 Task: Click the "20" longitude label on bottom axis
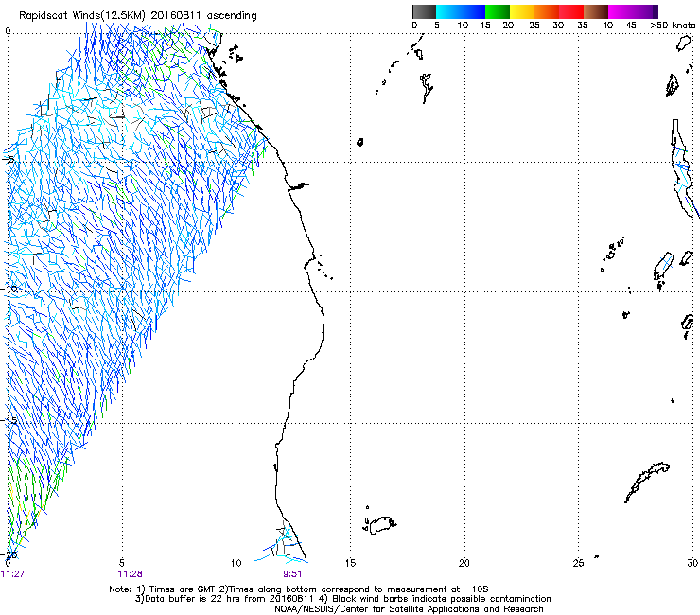click(x=464, y=563)
